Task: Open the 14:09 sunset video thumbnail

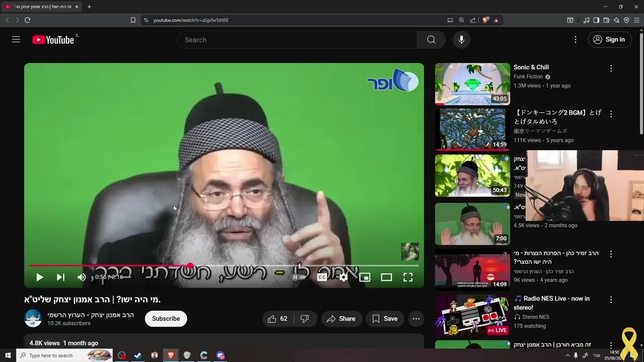Action: tap(472, 270)
